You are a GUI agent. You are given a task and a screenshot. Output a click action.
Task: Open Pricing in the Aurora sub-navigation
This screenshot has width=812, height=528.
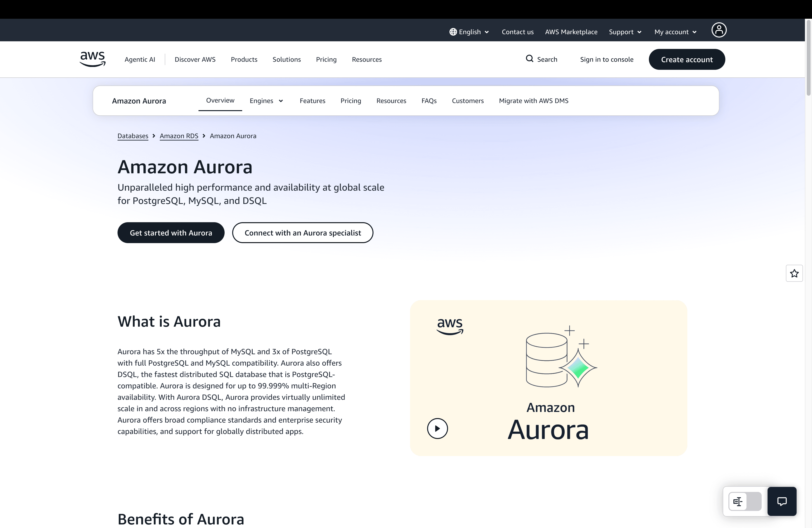tap(351, 101)
